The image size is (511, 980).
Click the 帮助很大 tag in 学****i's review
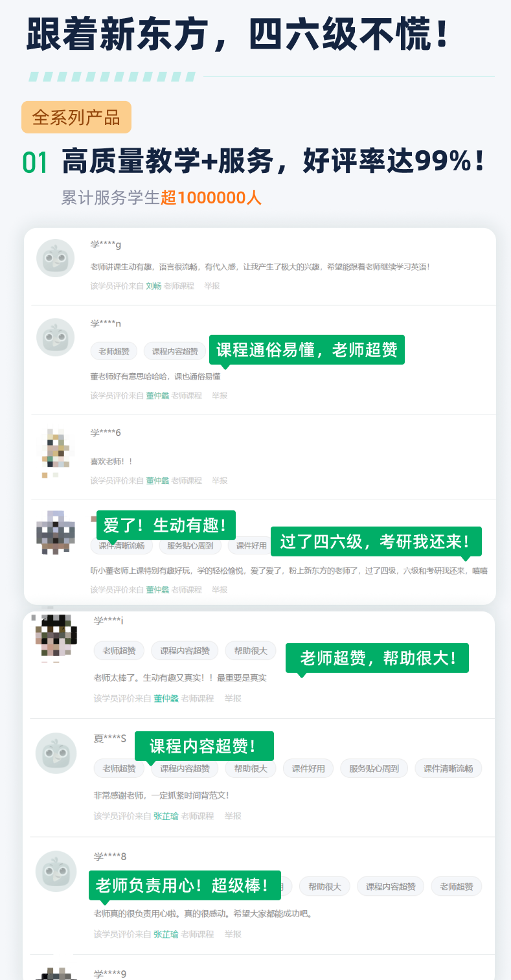pos(251,651)
